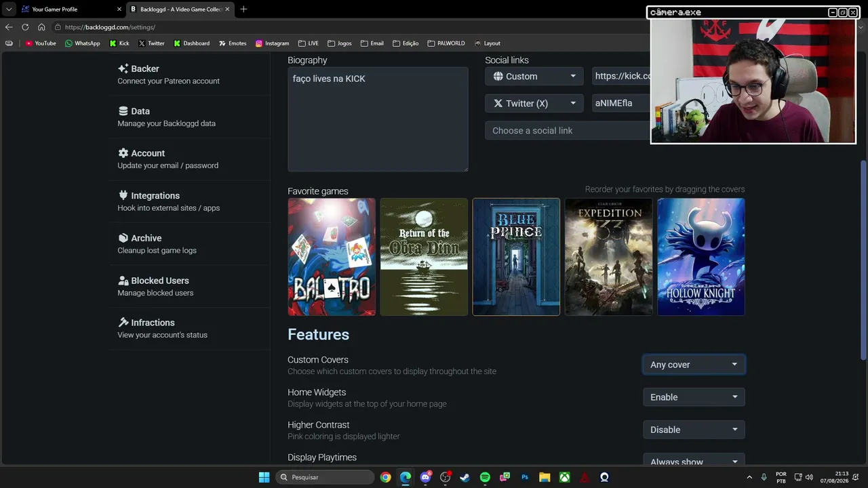
Task: Open the Custom Covers 'Any cover' dropdown
Action: click(694, 365)
